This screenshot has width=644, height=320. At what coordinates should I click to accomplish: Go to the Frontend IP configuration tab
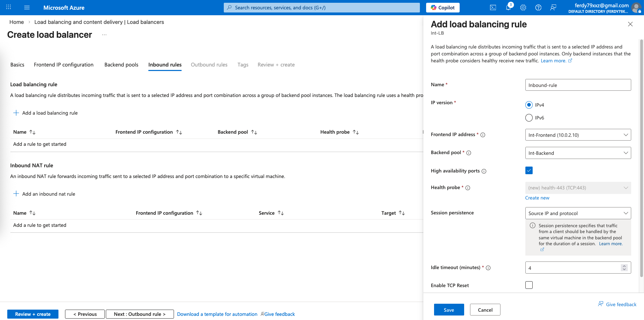click(x=64, y=65)
